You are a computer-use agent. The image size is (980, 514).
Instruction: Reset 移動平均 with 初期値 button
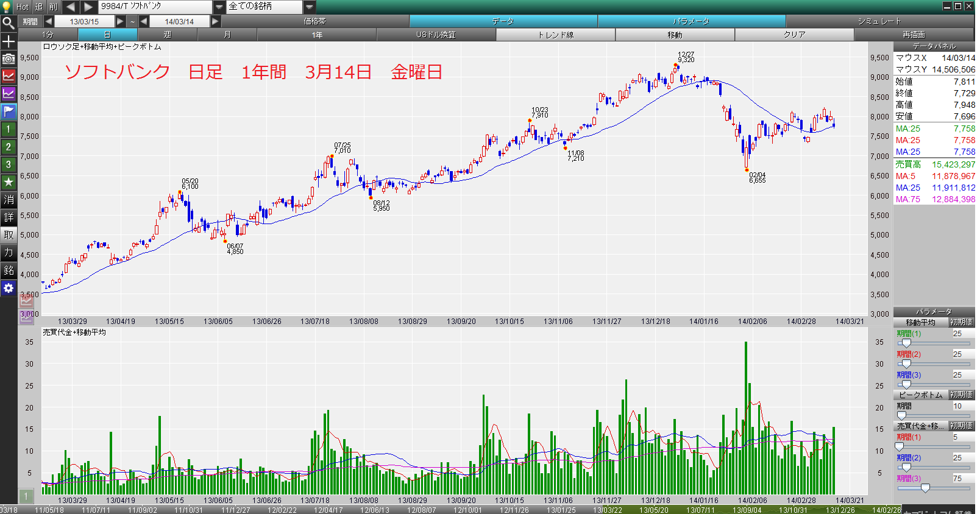tap(962, 322)
